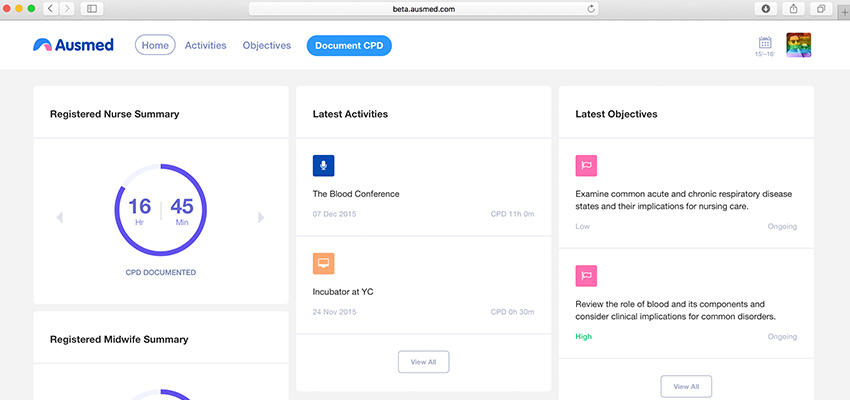The height and width of the screenshot is (400, 850).
Task: Click the High priority label
Action: pos(583,337)
